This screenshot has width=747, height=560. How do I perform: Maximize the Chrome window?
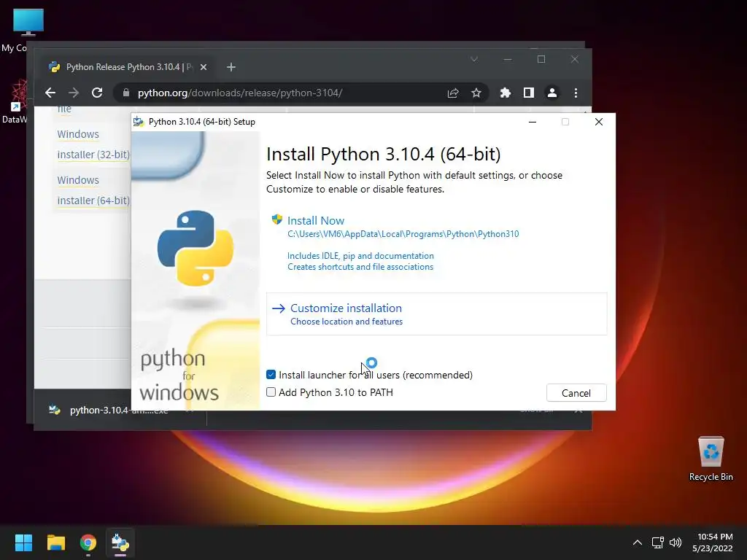[x=541, y=60]
